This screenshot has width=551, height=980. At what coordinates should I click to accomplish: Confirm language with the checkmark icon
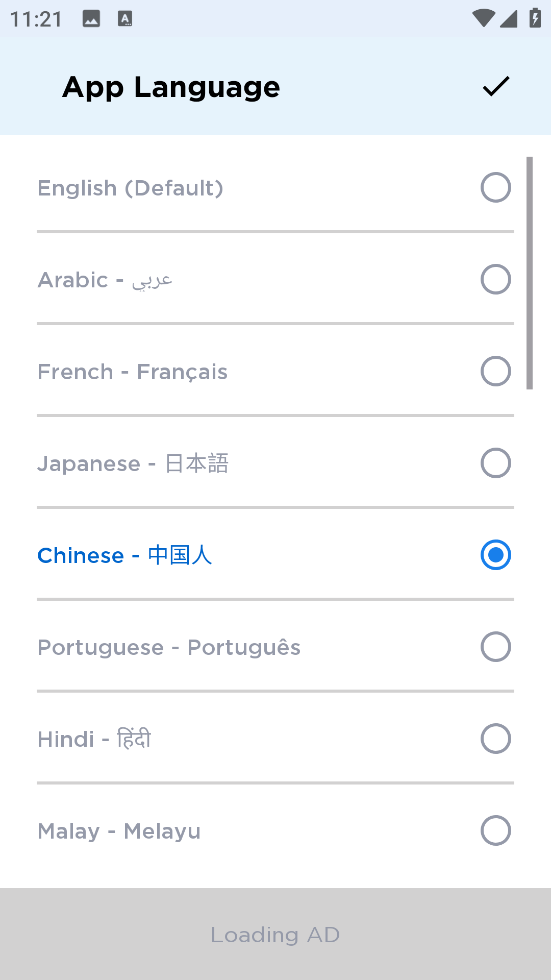point(496,86)
